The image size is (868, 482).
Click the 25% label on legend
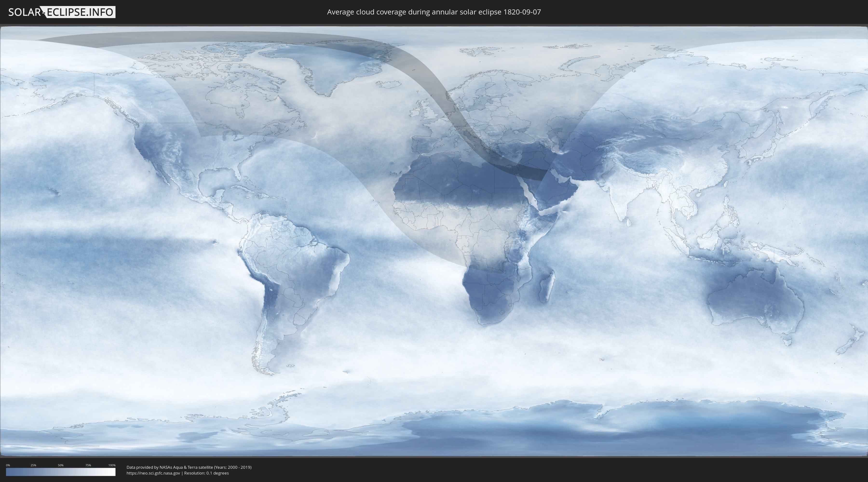33,465
